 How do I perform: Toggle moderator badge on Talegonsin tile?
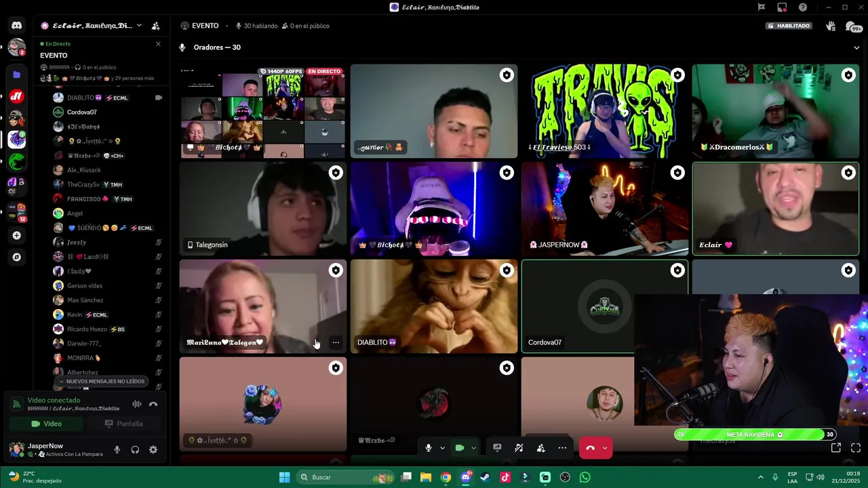[x=336, y=173]
